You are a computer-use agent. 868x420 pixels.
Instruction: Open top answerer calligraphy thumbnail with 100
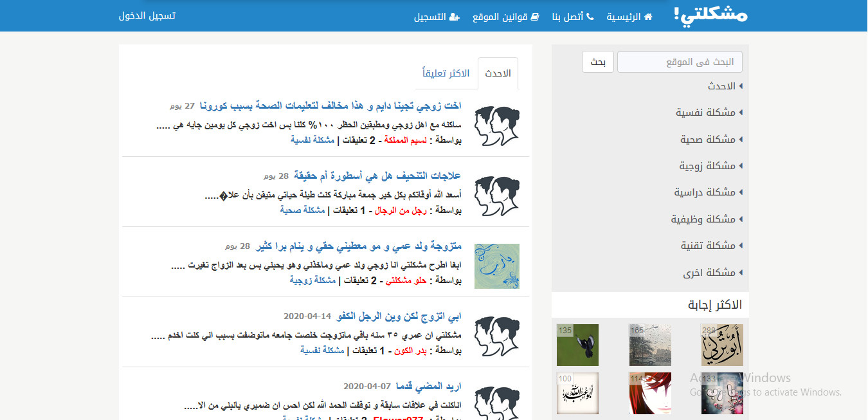click(x=577, y=393)
